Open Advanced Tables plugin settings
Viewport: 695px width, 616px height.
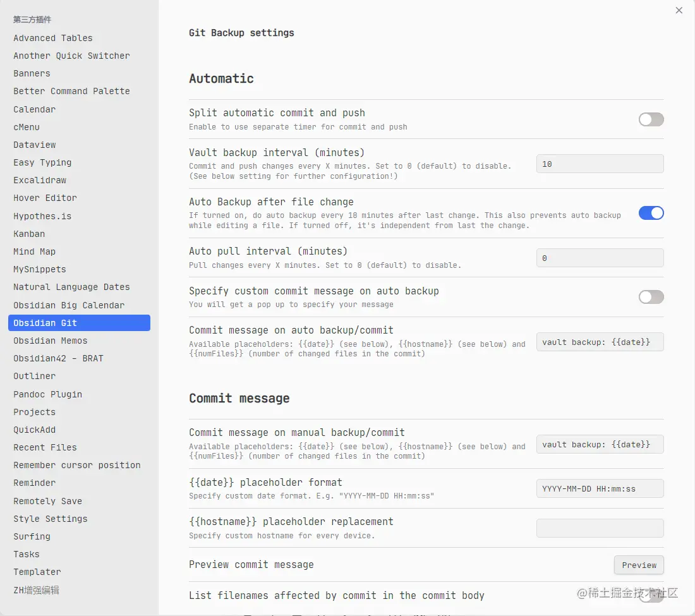[79, 38]
